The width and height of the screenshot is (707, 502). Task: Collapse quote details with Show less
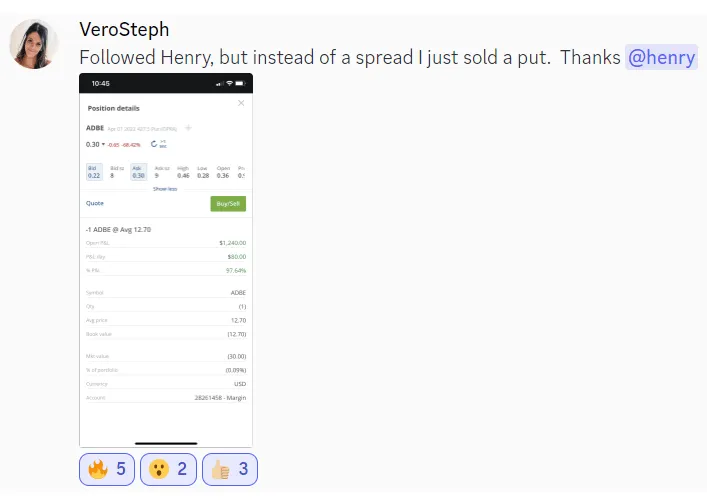coord(165,189)
